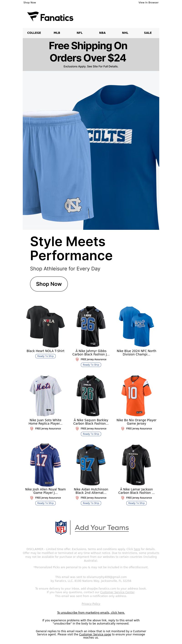Click the unsubscribe from marketing emails link
Viewport: 182px width, 644px height.
tap(91, 612)
